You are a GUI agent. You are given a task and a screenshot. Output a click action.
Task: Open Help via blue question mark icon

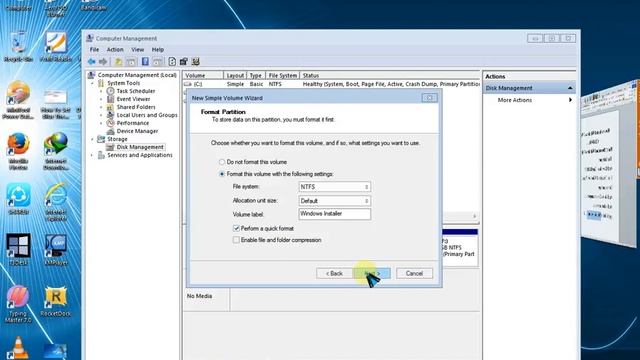click(x=145, y=62)
